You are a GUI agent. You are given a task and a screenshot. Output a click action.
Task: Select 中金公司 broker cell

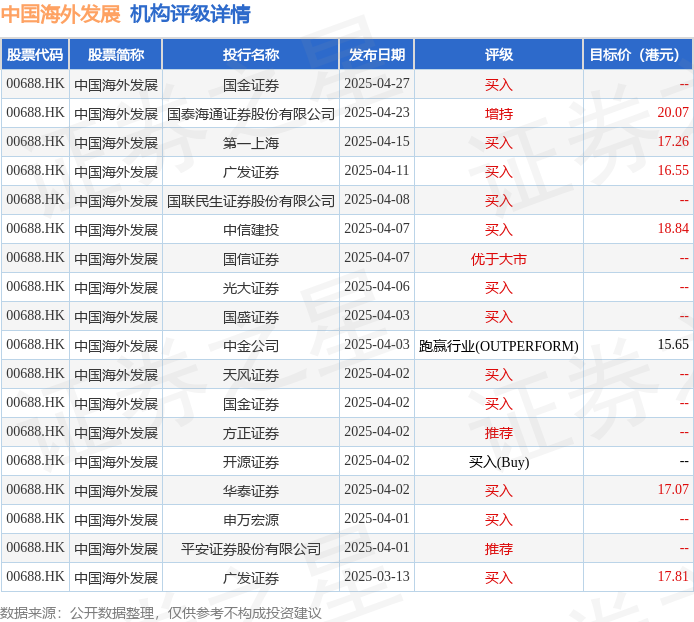251,346
